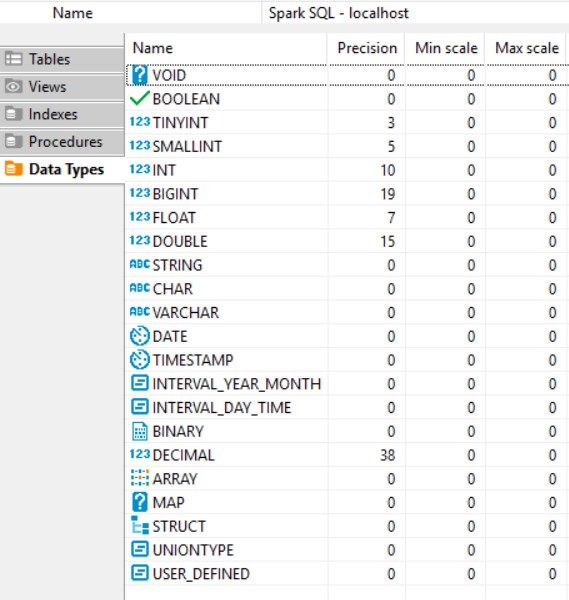Click the icon beside USER_DEFINED
Image resolution: width=569 pixels, height=600 pixels.
click(140, 573)
